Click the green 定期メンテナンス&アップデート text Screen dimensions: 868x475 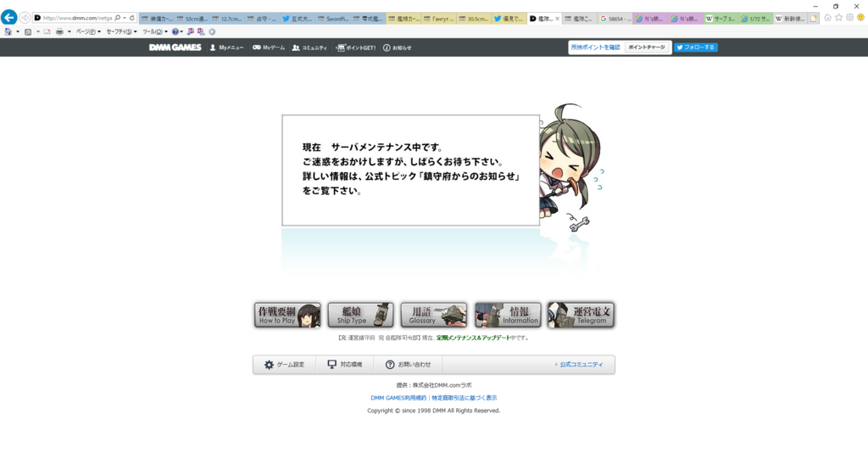473,338
